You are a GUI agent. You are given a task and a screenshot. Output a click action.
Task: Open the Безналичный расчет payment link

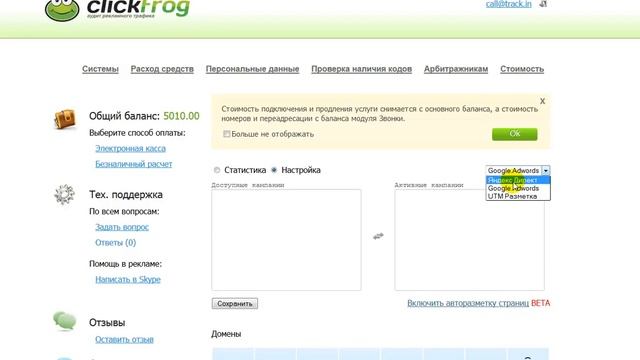(x=134, y=164)
